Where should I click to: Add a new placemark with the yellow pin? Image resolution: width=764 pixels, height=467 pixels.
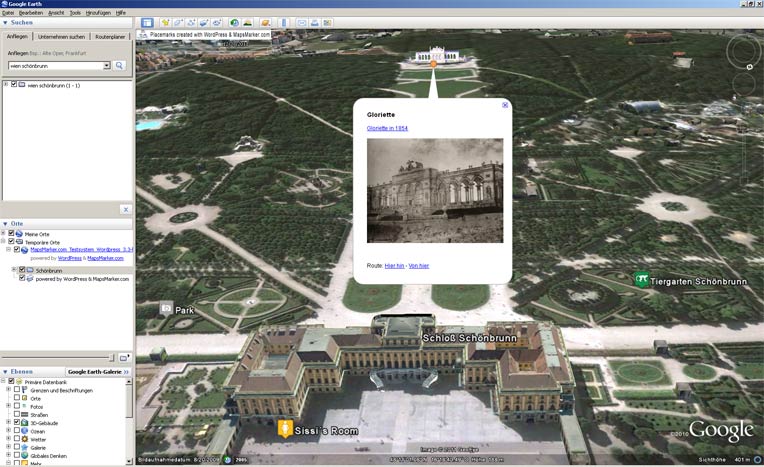(x=165, y=23)
